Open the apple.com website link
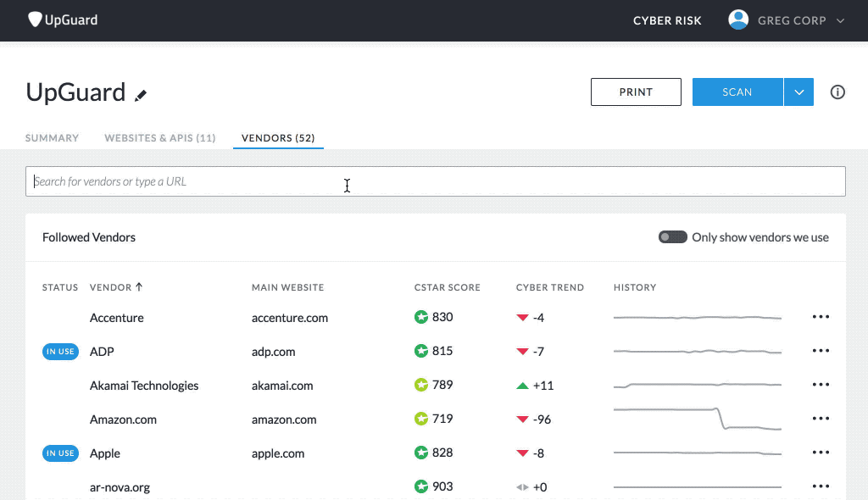Viewport: 868px width, 500px height. tap(278, 453)
